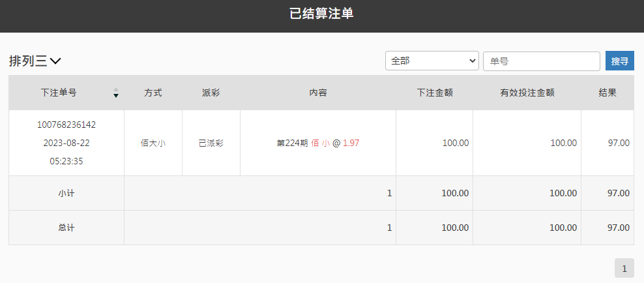
Task: Click the 总计 total row label
Action: pyautogui.click(x=66, y=228)
